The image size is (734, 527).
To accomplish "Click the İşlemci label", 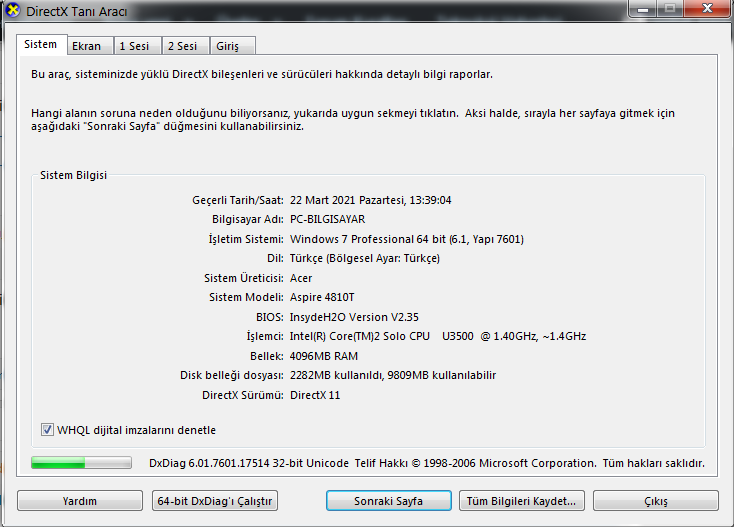I will pyautogui.click(x=264, y=336).
